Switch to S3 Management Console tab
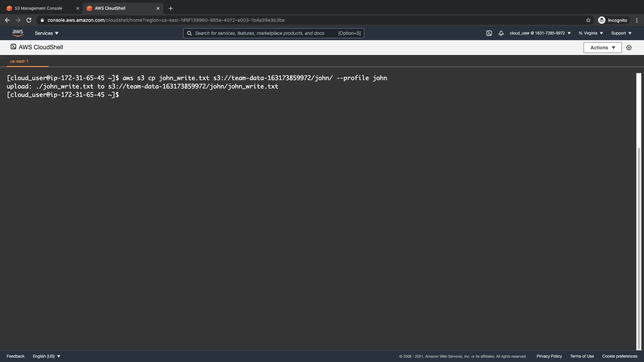 tap(39, 8)
